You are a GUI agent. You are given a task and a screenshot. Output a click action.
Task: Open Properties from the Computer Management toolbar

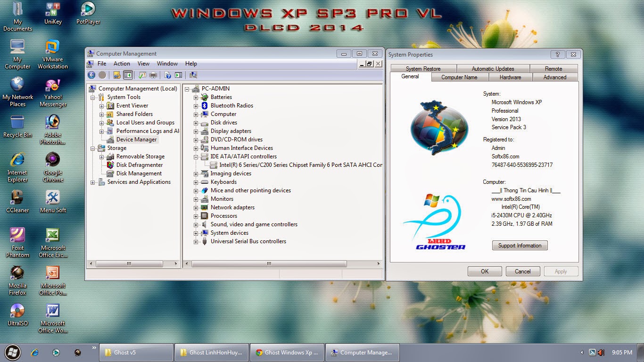click(142, 75)
